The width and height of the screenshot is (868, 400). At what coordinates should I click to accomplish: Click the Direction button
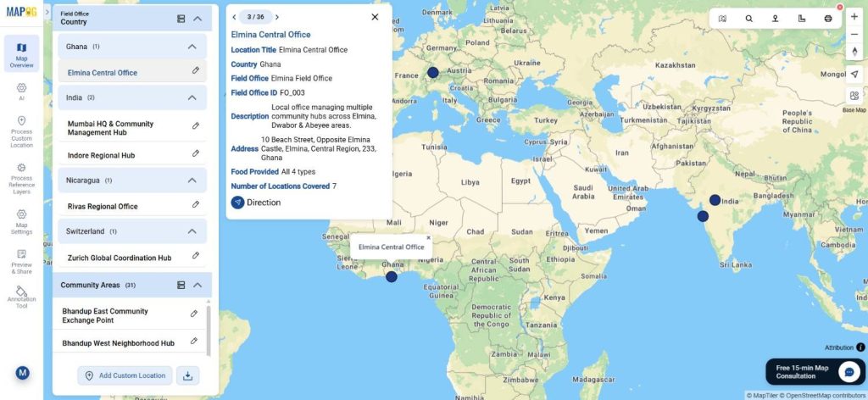256,203
